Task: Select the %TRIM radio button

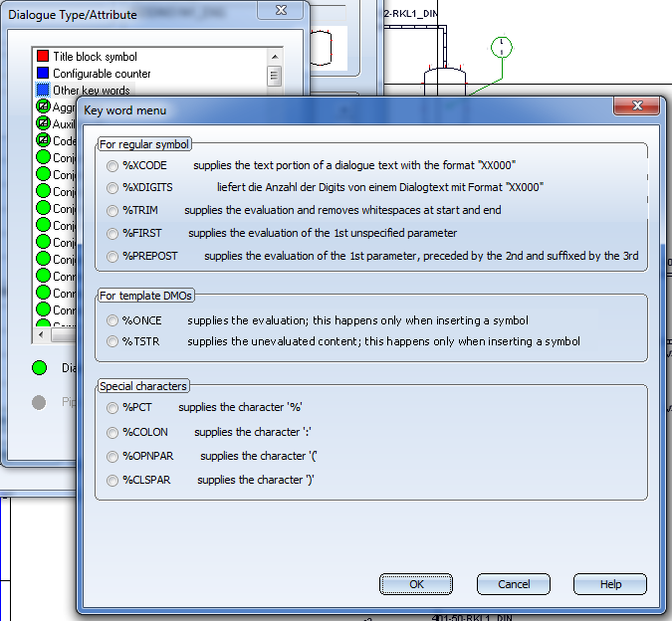Action: pos(112,211)
